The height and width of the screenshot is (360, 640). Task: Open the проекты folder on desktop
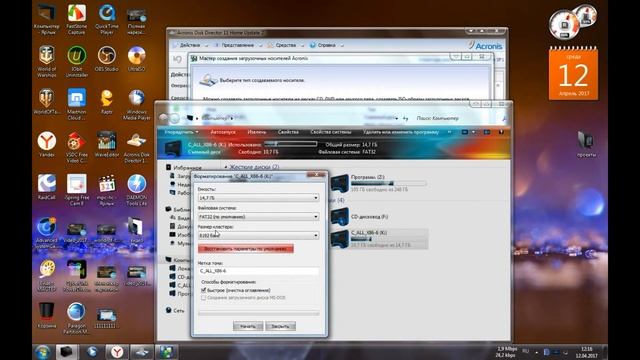[x=586, y=144]
